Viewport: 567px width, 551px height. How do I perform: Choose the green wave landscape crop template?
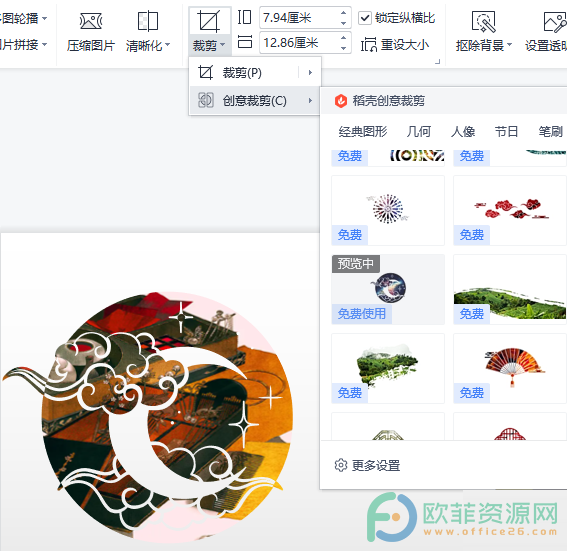[x=510, y=289]
